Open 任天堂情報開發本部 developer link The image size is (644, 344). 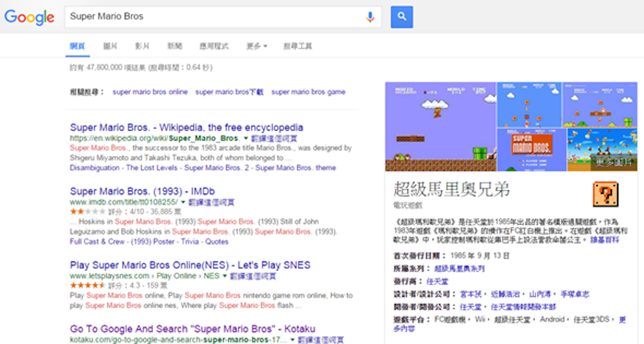coord(523,307)
